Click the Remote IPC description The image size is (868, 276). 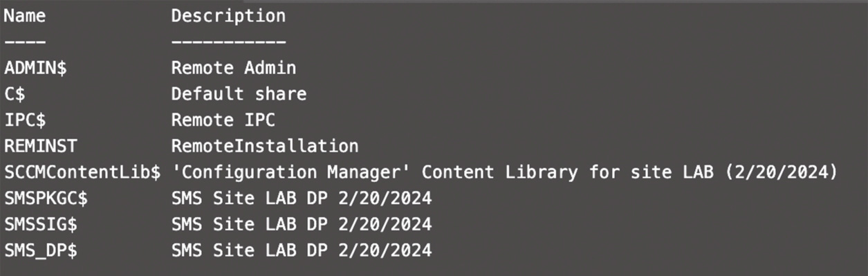(223, 120)
